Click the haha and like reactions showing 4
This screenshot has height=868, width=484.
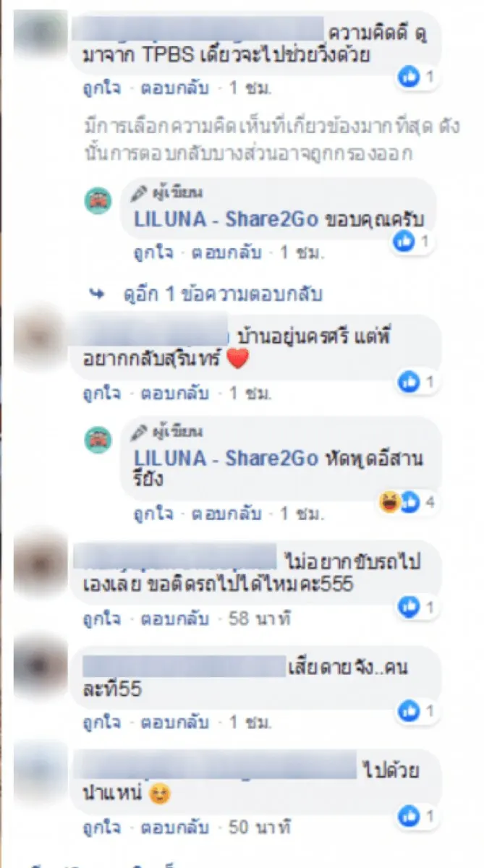pyautogui.click(x=408, y=502)
